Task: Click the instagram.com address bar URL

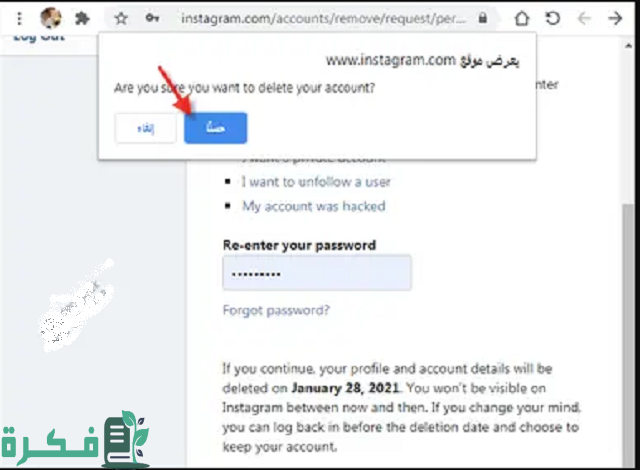Action: pos(323,18)
